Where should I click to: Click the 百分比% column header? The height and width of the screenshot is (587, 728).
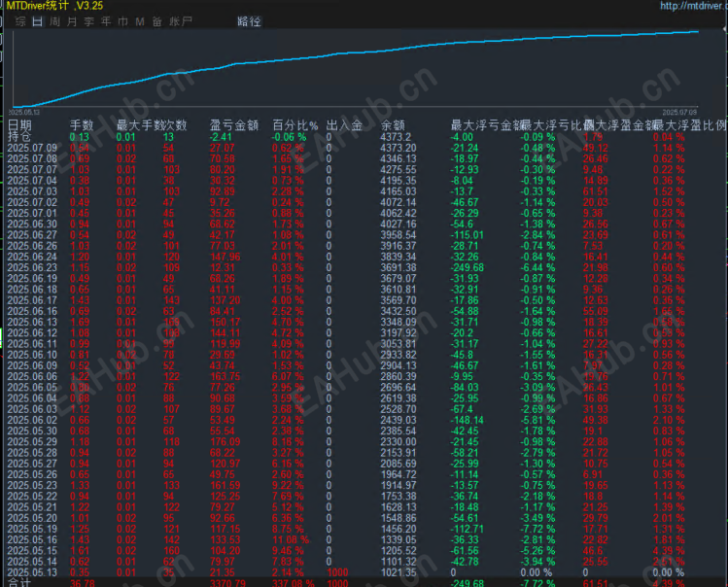295,125
